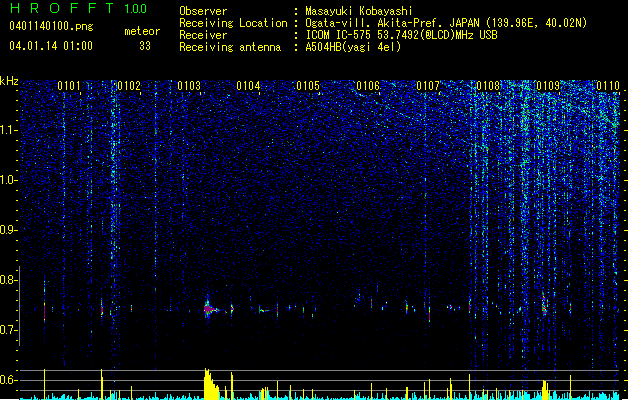Image resolution: width=629 pixels, height=400 pixels.
Task: Click the Receiving Location label
Action: click(x=233, y=23)
